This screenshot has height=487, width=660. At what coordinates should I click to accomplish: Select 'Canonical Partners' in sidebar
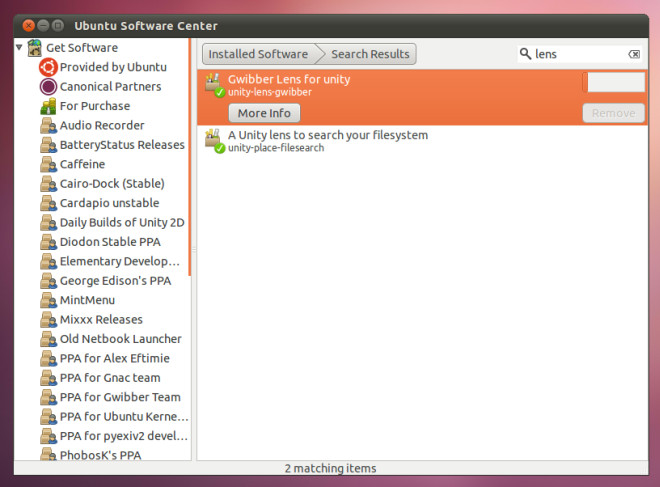coord(111,87)
